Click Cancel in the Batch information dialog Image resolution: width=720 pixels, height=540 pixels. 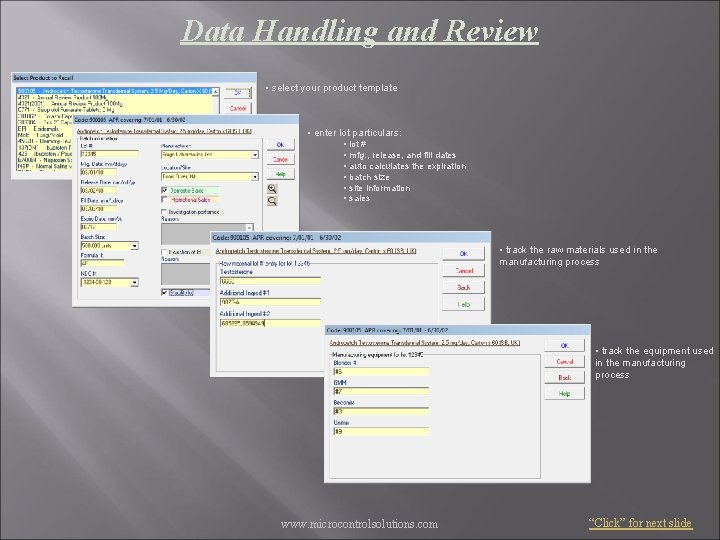tap(281, 159)
